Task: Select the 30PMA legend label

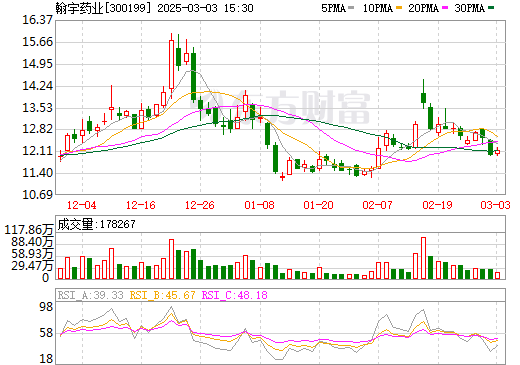Action: [469, 8]
